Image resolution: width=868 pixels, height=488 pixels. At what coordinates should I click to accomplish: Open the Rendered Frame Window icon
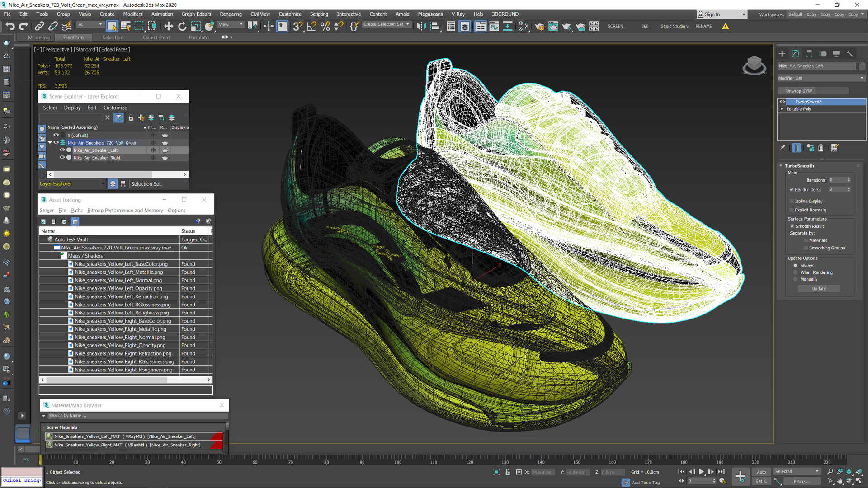click(x=553, y=26)
